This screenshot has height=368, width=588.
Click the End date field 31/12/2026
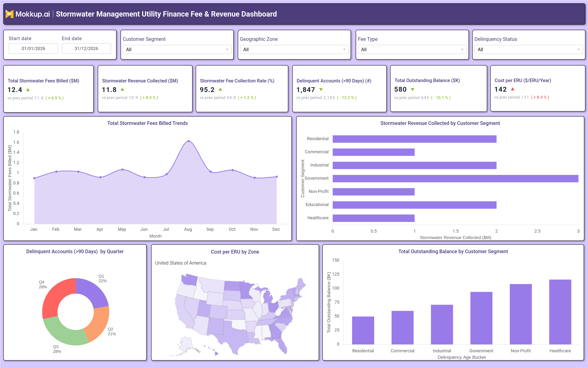pyautogui.click(x=86, y=48)
